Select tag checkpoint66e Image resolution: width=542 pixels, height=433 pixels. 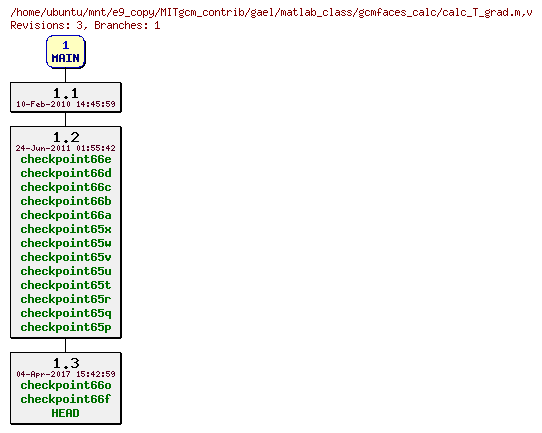pos(66,159)
